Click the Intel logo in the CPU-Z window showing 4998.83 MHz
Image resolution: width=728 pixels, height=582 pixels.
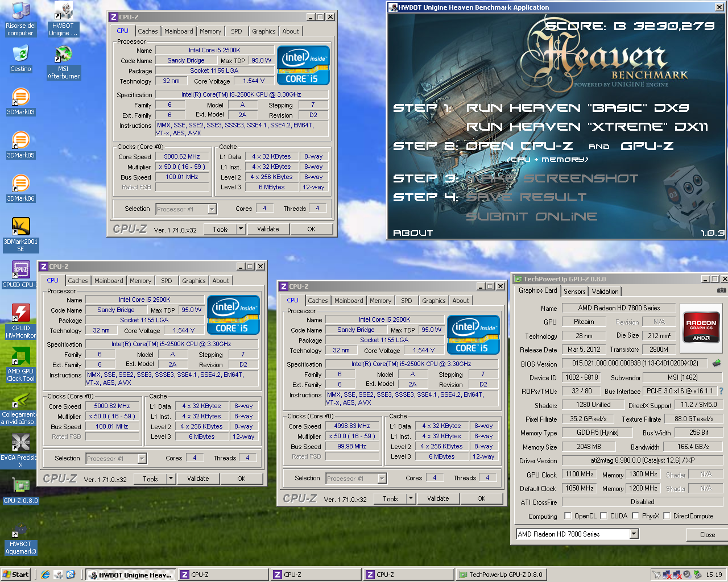tap(473, 335)
